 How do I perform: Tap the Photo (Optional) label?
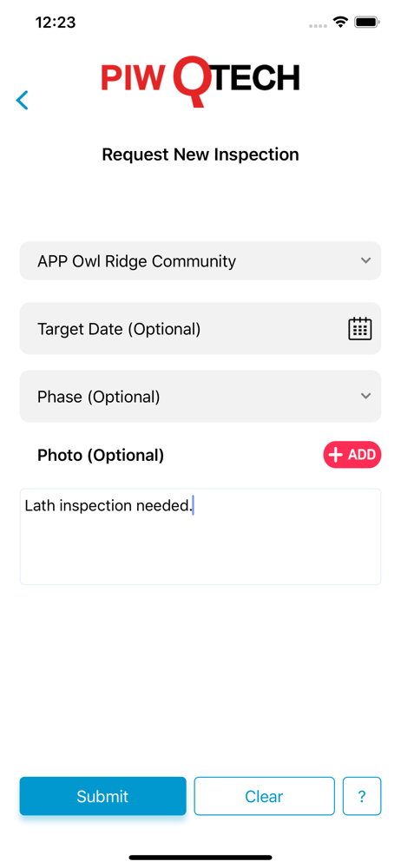pos(101,455)
